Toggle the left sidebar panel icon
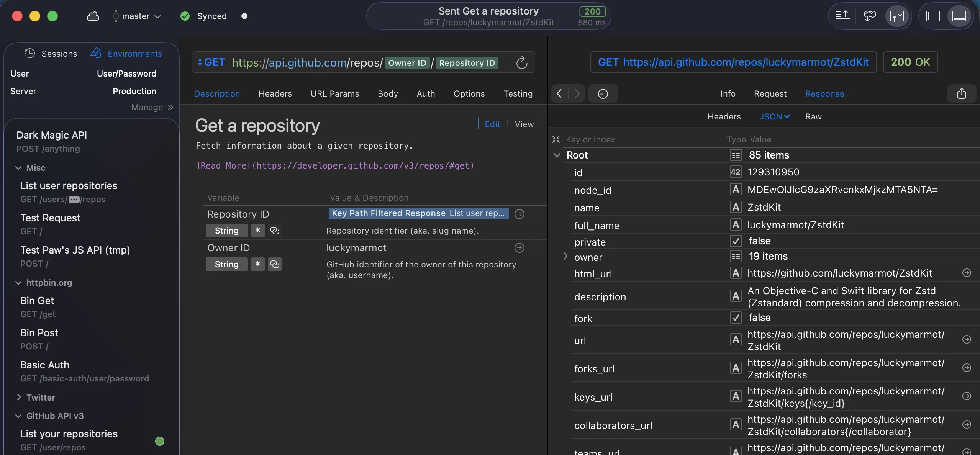The width and height of the screenshot is (980, 455). [933, 16]
